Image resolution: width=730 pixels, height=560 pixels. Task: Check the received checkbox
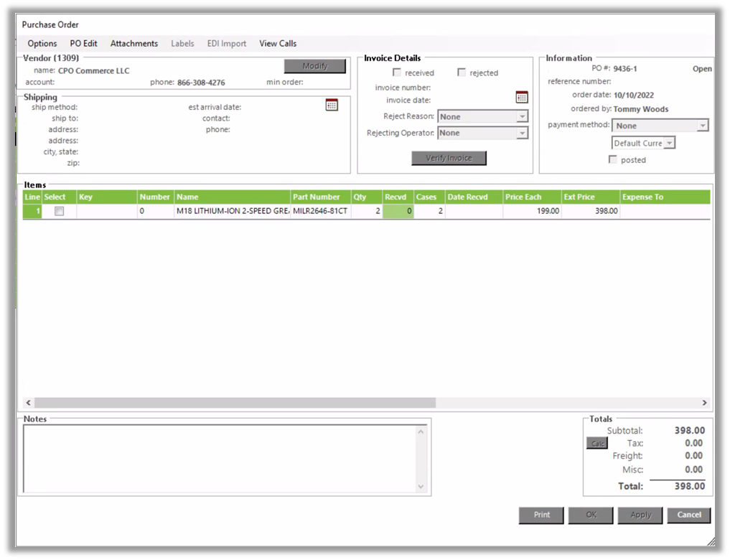pyautogui.click(x=397, y=73)
